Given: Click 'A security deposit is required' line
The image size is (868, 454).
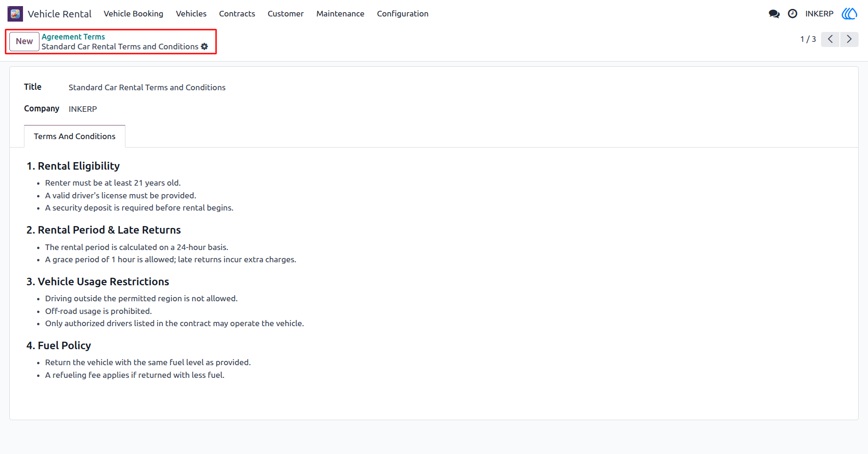Looking at the screenshot, I should (139, 208).
